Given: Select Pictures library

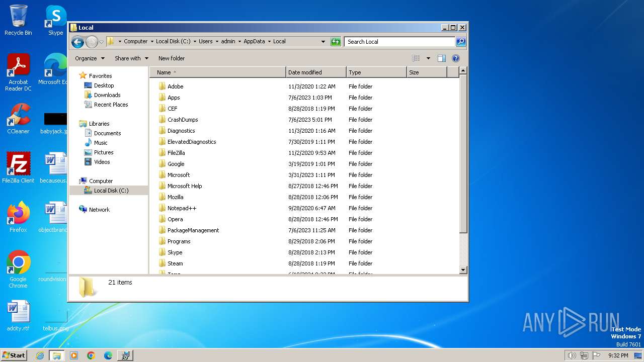Looking at the screenshot, I should 104,152.
